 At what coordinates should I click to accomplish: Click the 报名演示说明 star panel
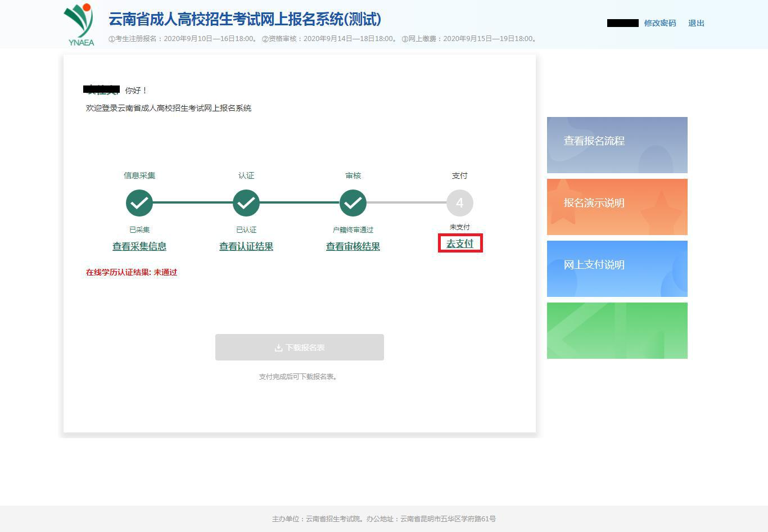point(617,206)
